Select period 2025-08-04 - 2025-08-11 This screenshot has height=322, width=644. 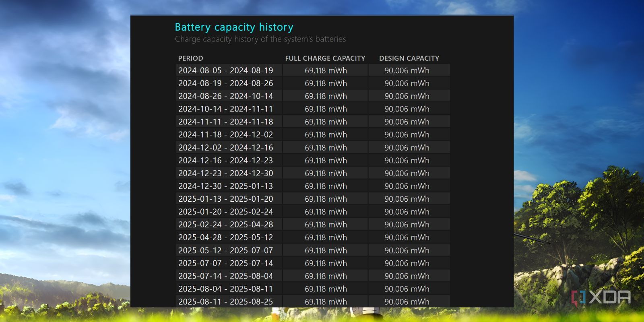pos(226,289)
